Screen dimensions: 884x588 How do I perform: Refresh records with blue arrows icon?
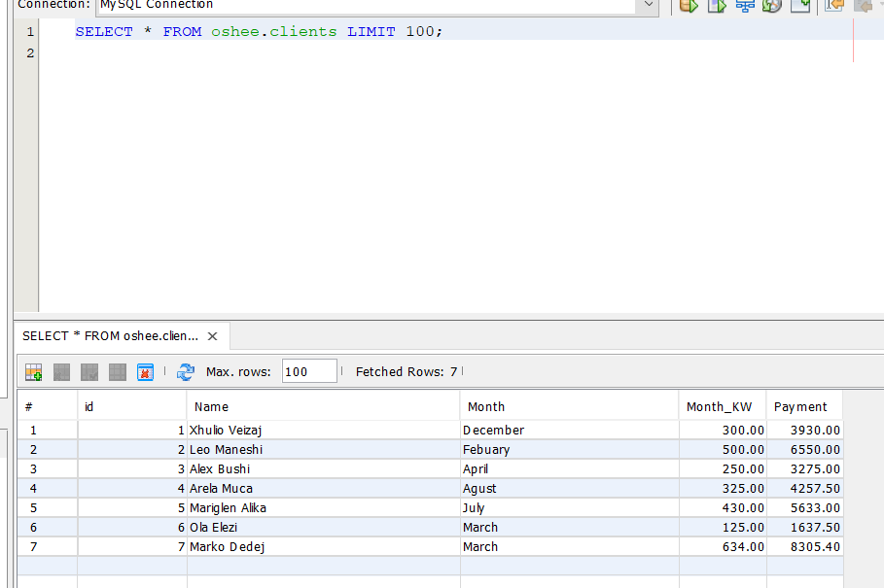186,372
